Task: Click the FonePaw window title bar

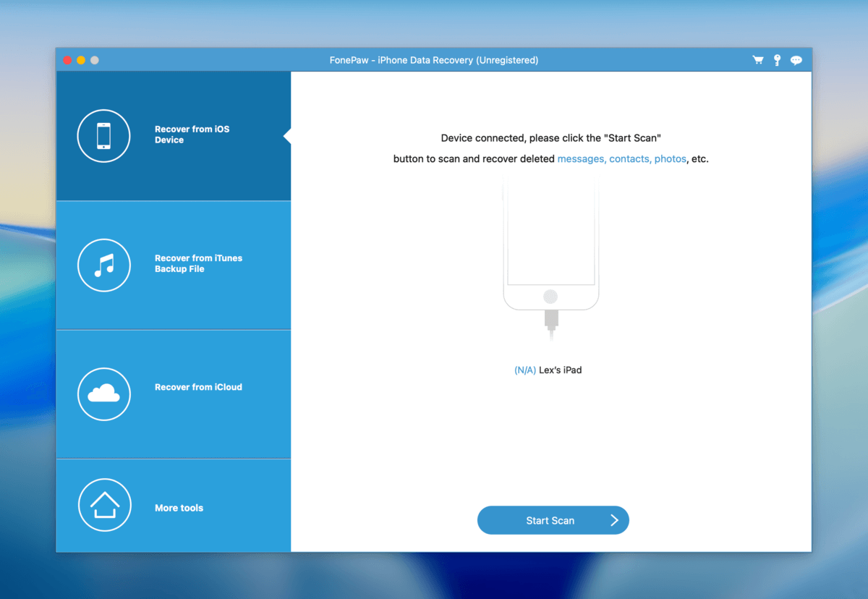Action: 434,60
